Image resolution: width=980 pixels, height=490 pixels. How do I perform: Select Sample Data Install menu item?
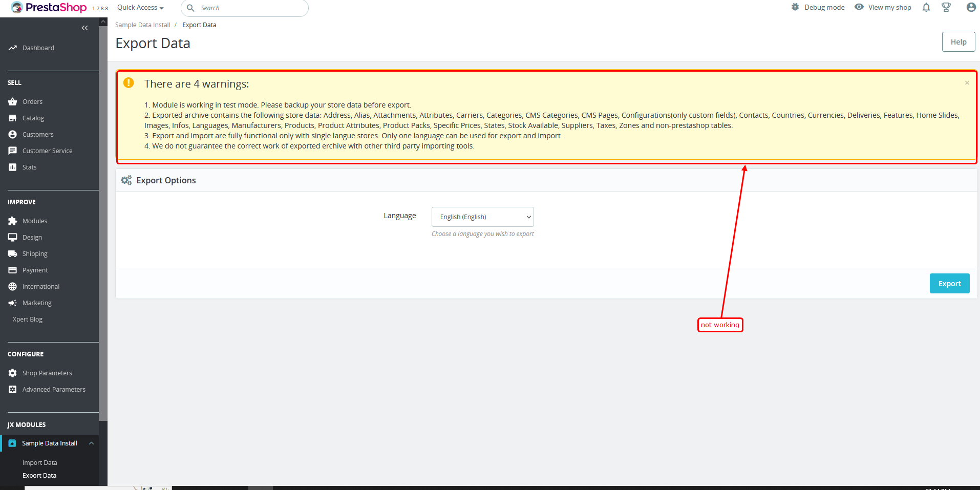click(50, 443)
